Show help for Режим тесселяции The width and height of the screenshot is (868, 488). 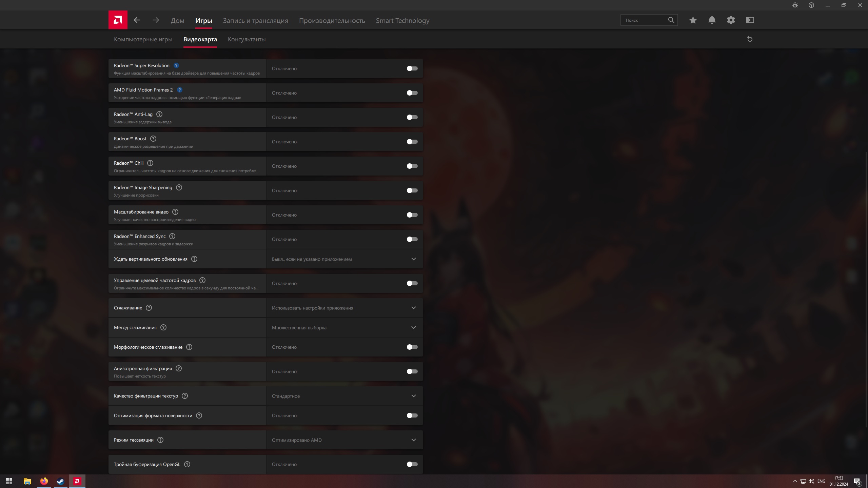point(160,440)
